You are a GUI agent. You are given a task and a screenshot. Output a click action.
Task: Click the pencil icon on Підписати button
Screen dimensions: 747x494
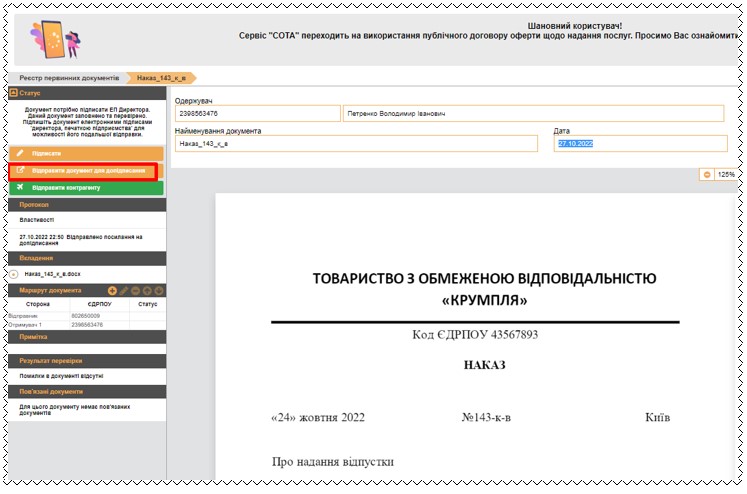(x=20, y=153)
